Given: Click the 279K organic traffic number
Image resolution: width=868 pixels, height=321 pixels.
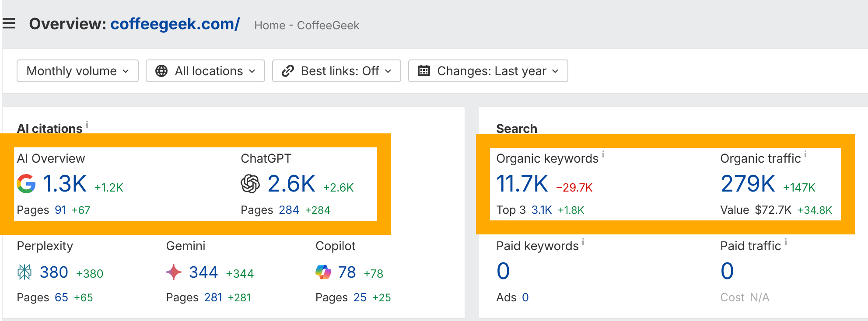Looking at the screenshot, I should tap(748, 184).
